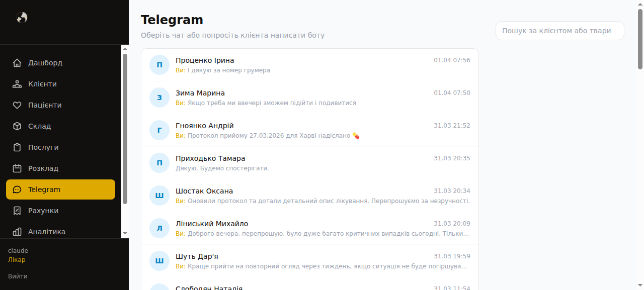Viewport: 644px width, 290px height.
Task: Click timestamp 31.03 20:35
Action: click(x=452, y=158)
